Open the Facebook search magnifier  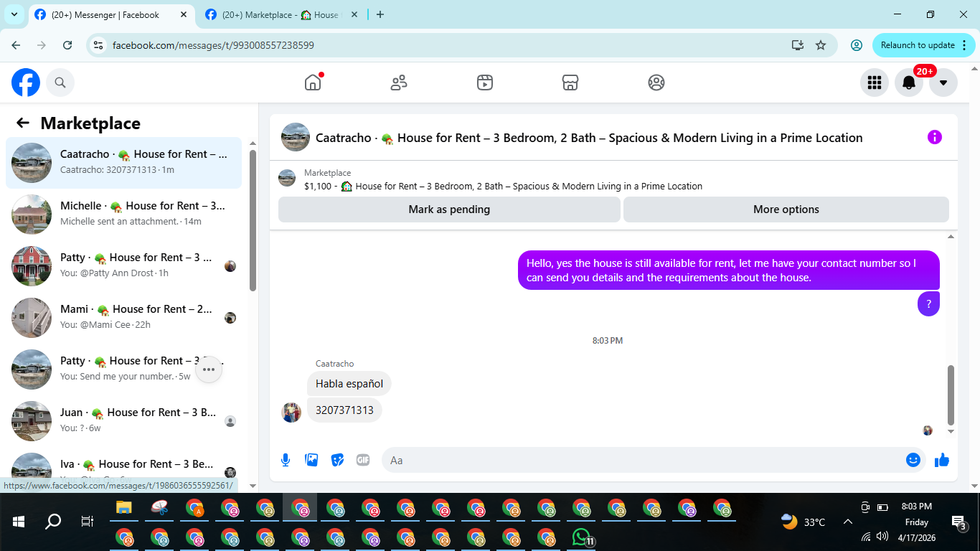pos(60,83)
